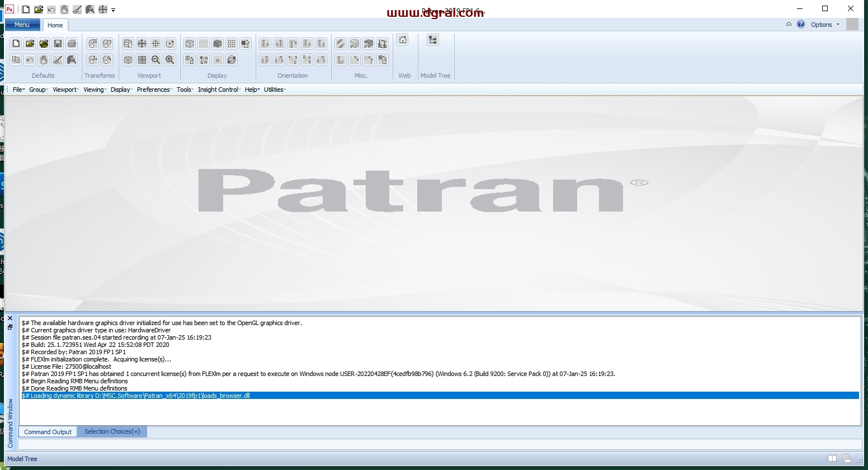The image size is (868, 470).
Task: Click the Smooth Shaded dark cube icon
Action: click(x=218, y=44)
